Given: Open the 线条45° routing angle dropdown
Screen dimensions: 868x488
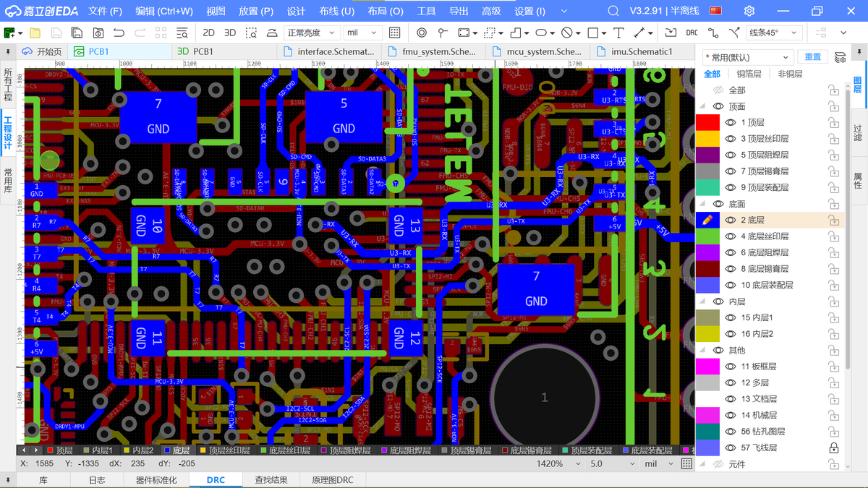Looking at the screenshot, I should point(774,33).
